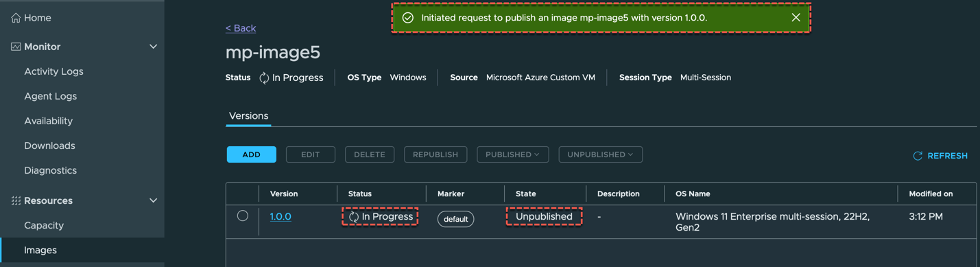Screen dimensions: 980x267
Task: Open the UNPUBLISHED dropdown
Action: [x=600, y=154]
